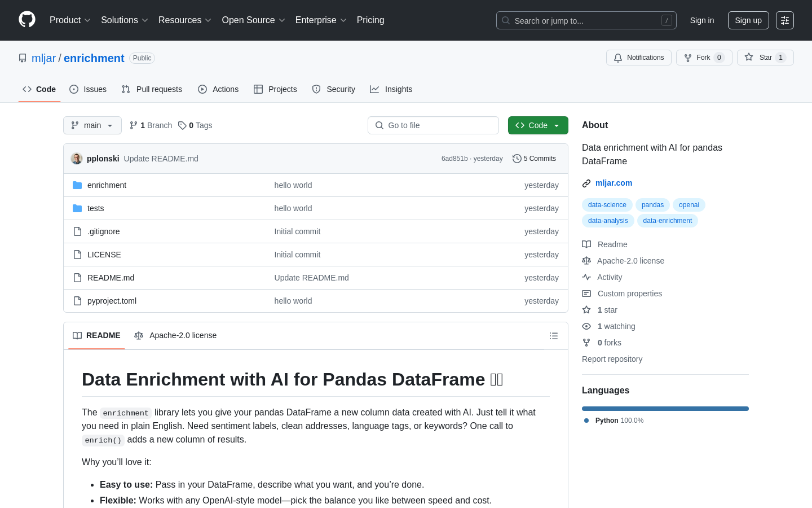Click the data-enrichment topic tag
Image resolution: width=812 pixels, height=508 pixels.
coord(667,221)
